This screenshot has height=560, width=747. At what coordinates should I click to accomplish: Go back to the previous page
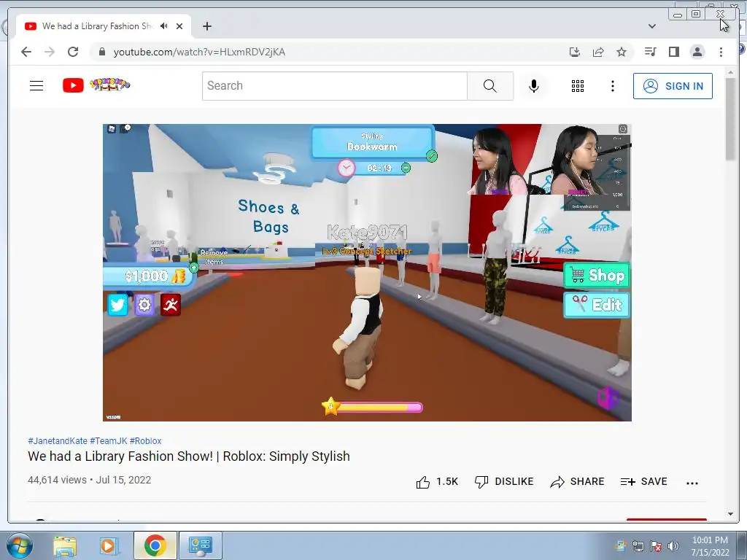(x=26, y=52)
